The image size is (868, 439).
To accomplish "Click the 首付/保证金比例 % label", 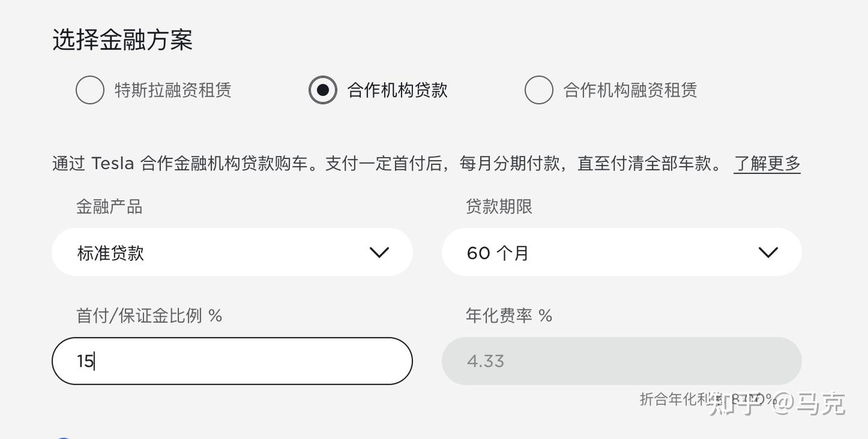I will [x=151, y=314].
